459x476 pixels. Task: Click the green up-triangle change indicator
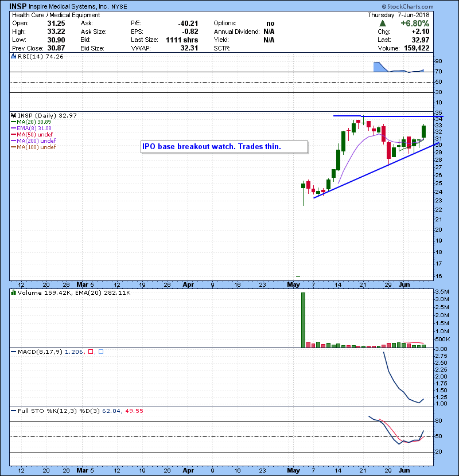click(383, 24)
